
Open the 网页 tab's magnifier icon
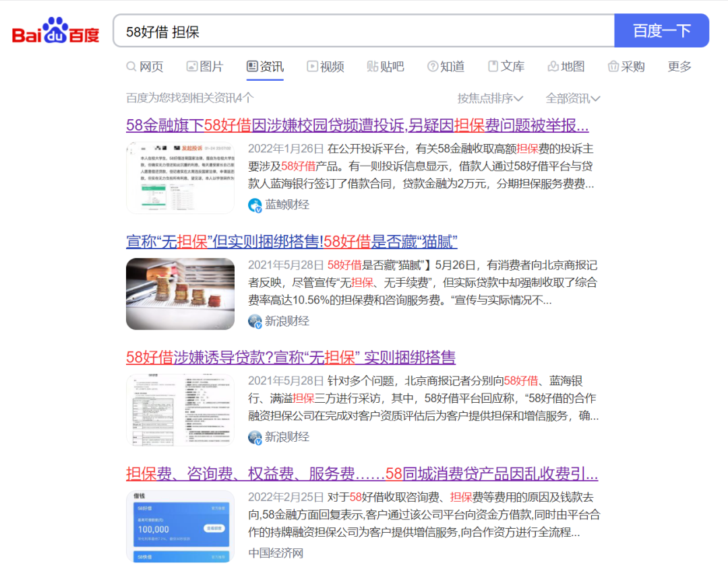[x=131, y=67]
